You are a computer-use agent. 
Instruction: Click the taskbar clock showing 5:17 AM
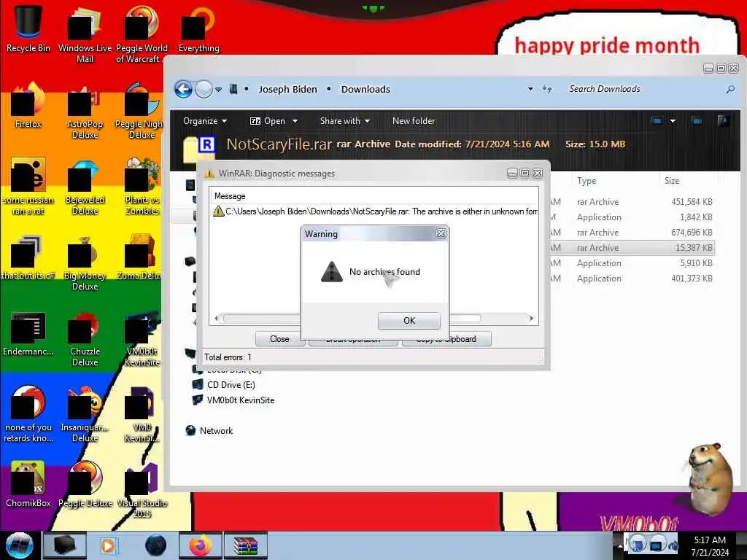710,545
